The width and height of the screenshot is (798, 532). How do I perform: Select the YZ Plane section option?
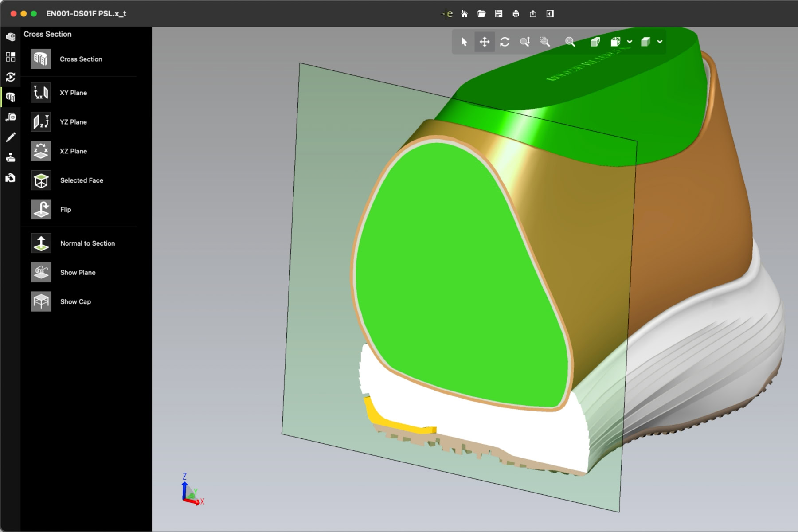pos(41,122)
